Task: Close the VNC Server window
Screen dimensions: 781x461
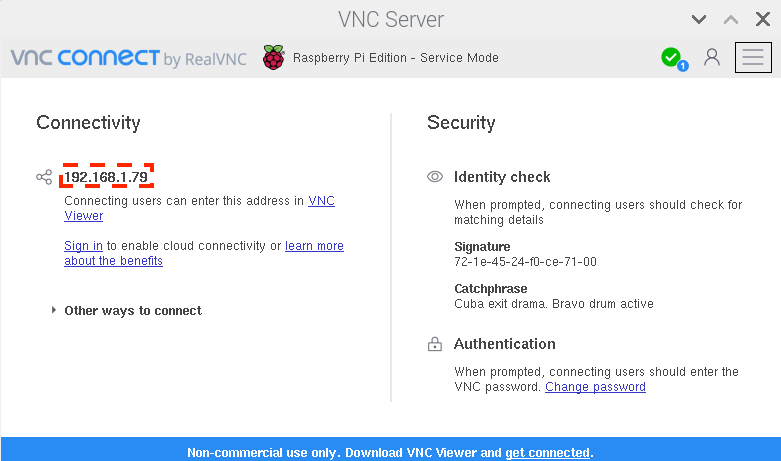Action: pos(763,19)
